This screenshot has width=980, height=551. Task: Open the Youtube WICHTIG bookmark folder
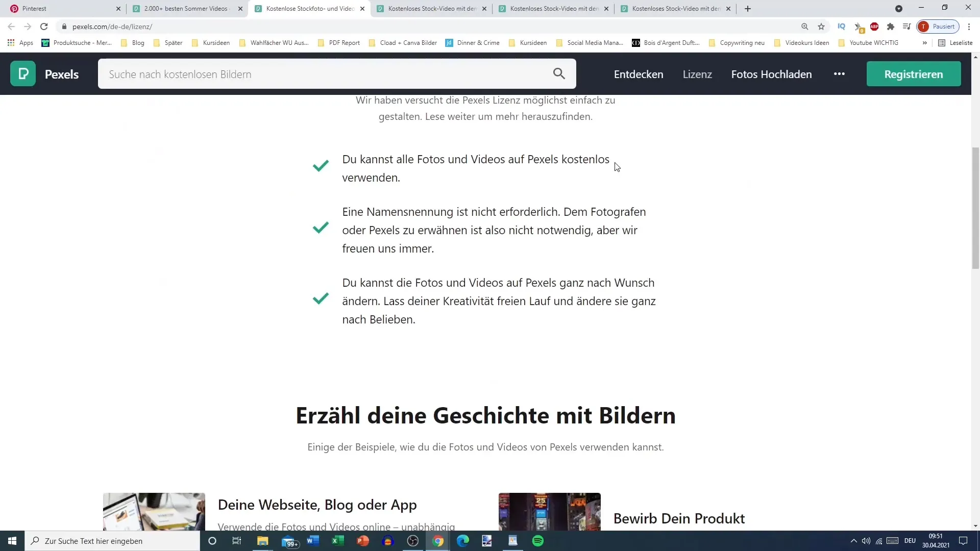coord(868,43)
